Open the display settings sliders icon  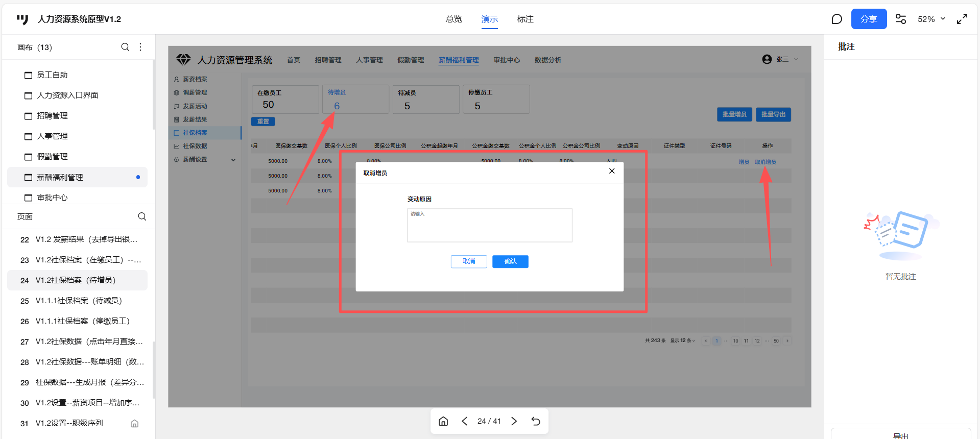[901, 19]
